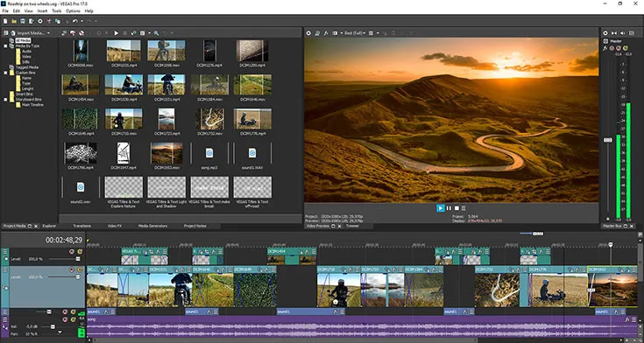This screenshot has height=343, width=644.
Task: Select the DCIM1710.mov thumbnail
Action: 124,119
